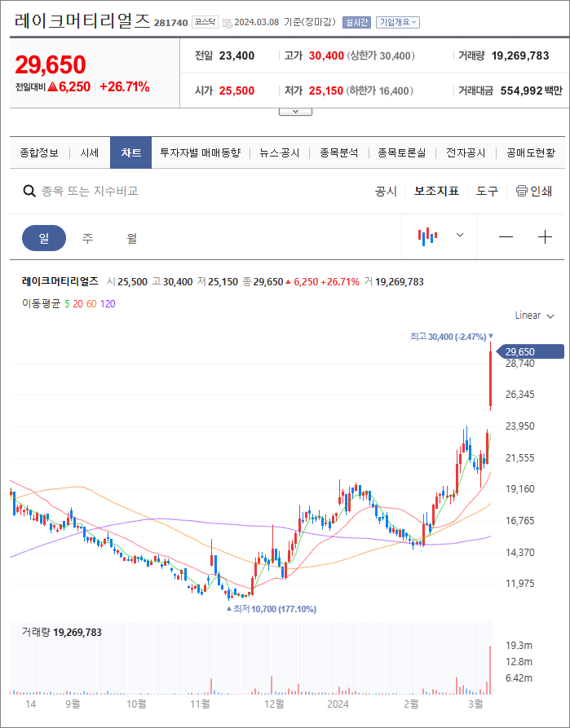Click the stock code 281740

click(x=171, y=23)
